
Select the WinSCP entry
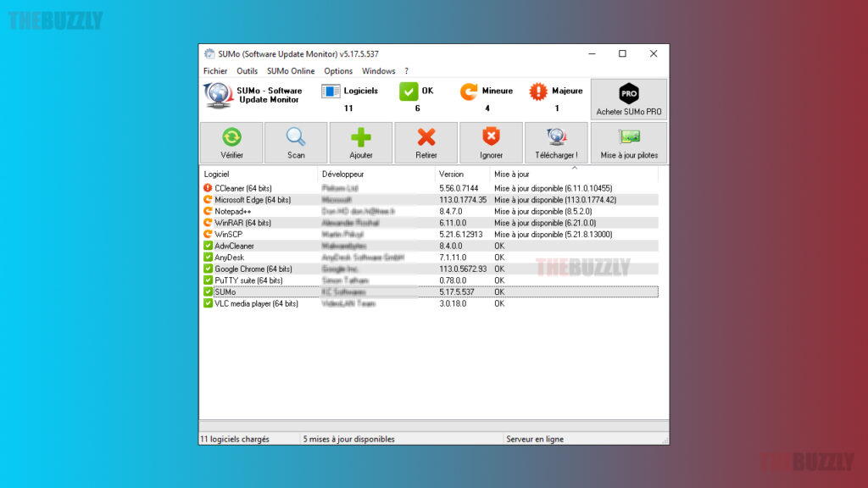tap(228, 234)
